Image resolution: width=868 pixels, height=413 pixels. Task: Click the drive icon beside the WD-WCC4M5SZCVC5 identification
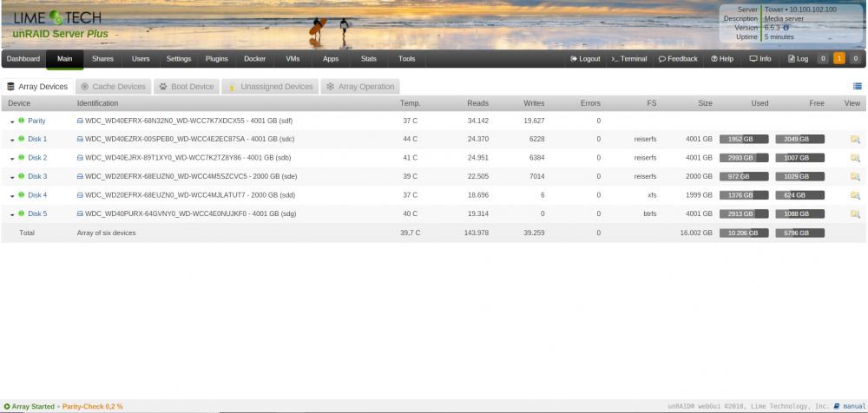[x=80, y=177]
